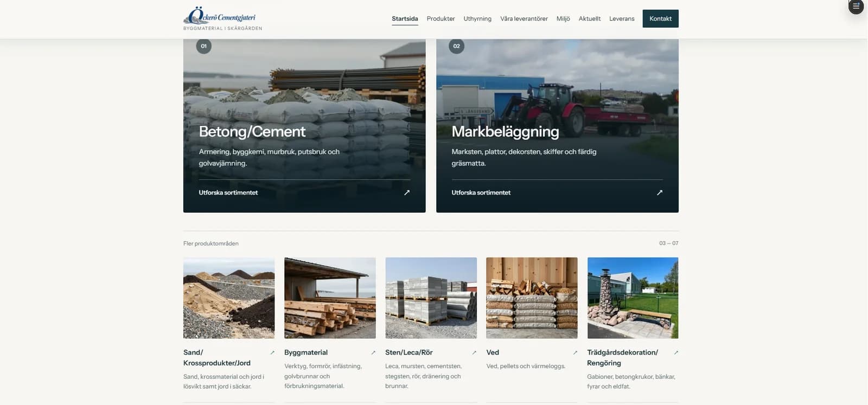Open the Uthyrning page
The height and width of the screenshot is (405, 868).
click(x=477, y=18)
